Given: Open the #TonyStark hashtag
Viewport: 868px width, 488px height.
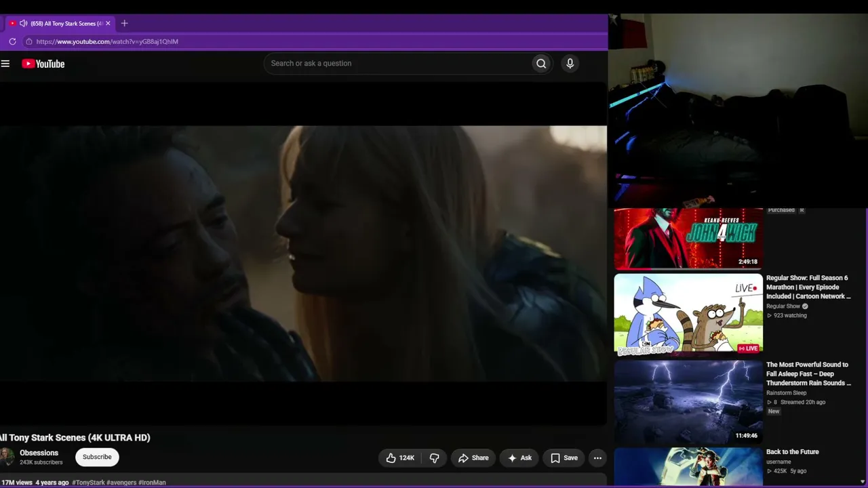Looking at the screenshot, I should click(x=88, y=483).
